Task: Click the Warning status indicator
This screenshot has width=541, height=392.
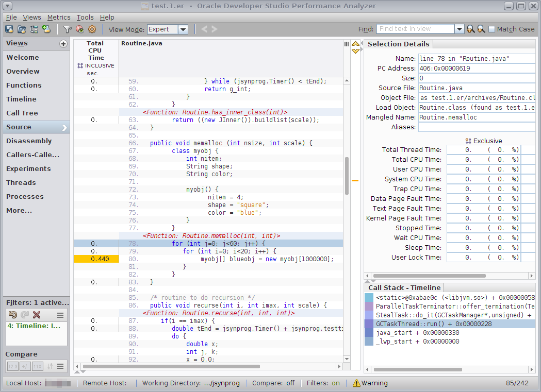Action: (x=370, y=383)
